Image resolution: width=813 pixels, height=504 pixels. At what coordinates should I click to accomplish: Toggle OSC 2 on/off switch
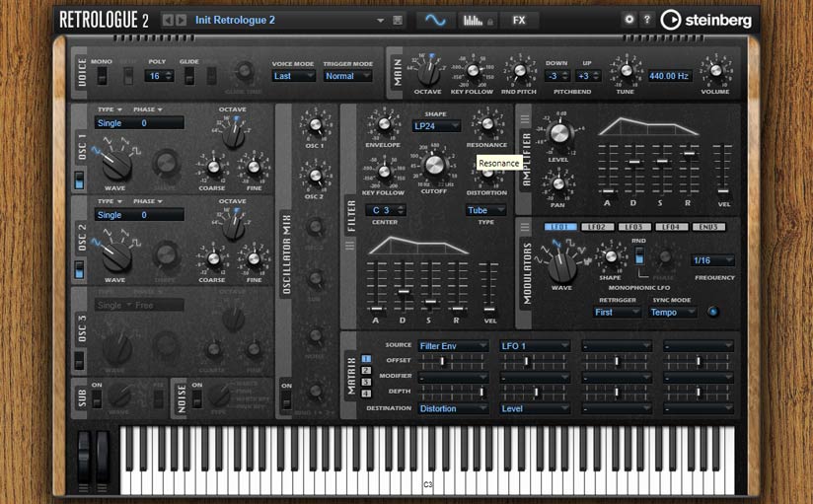pos(79,270)
